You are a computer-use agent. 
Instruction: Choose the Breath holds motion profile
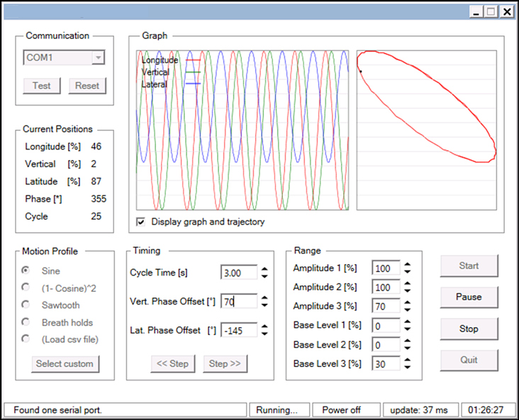click(x=26, y=322)
